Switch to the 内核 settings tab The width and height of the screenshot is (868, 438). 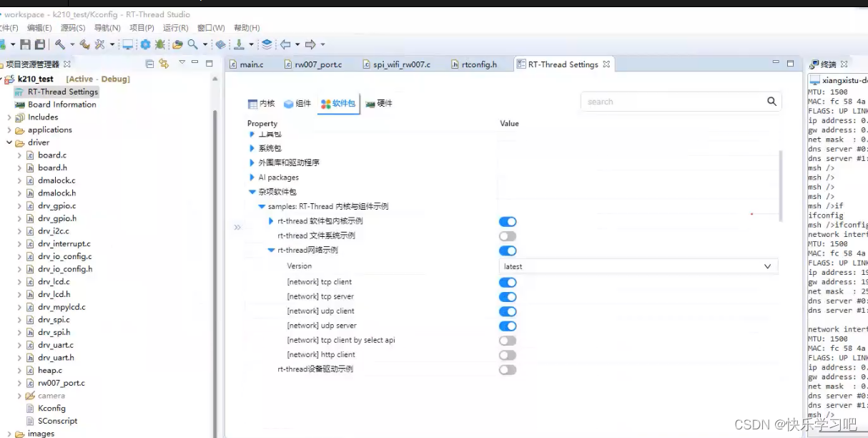click(x=261, y=104)
